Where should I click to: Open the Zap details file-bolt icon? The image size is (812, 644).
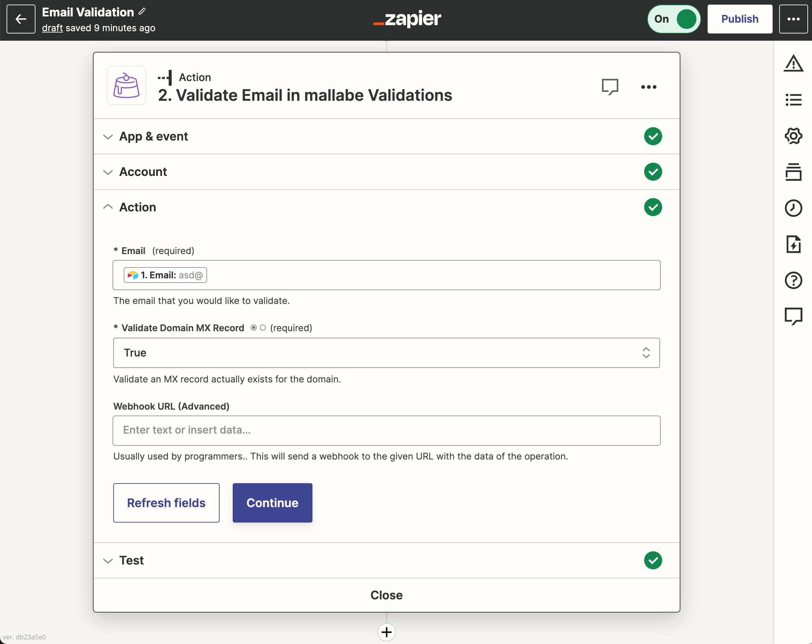point(793,244)
